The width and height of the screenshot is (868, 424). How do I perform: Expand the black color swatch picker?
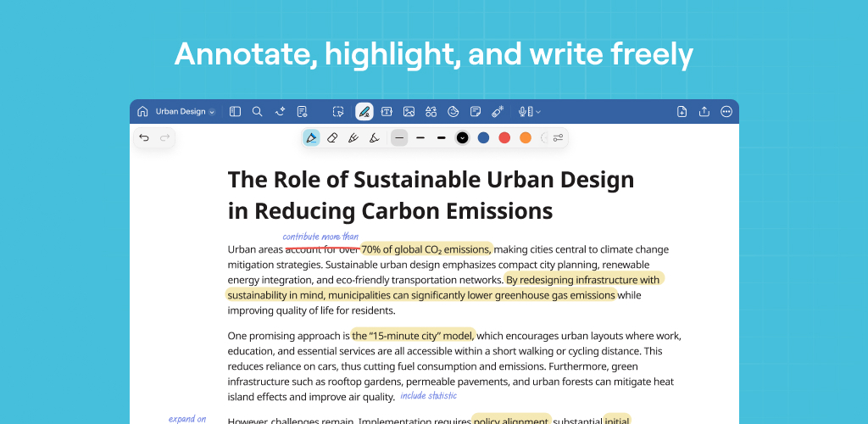462,137
